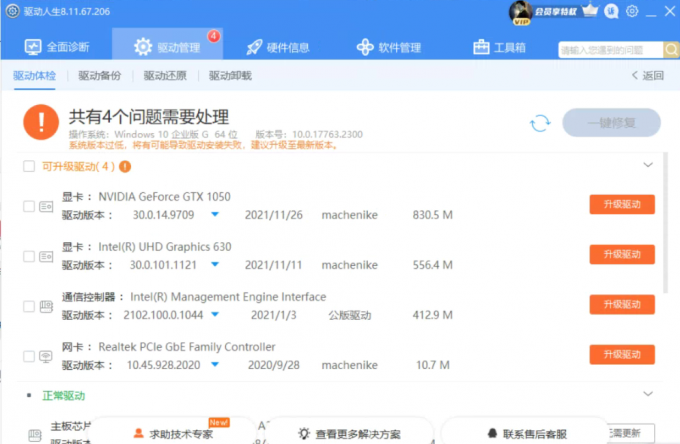Click 查看更多解决方案 button

350,434
